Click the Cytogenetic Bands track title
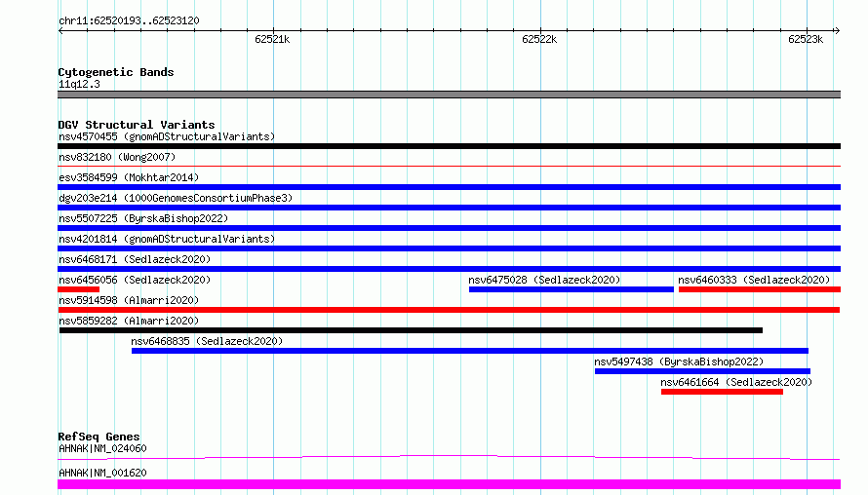868x495 pixels. coord(116,72)
